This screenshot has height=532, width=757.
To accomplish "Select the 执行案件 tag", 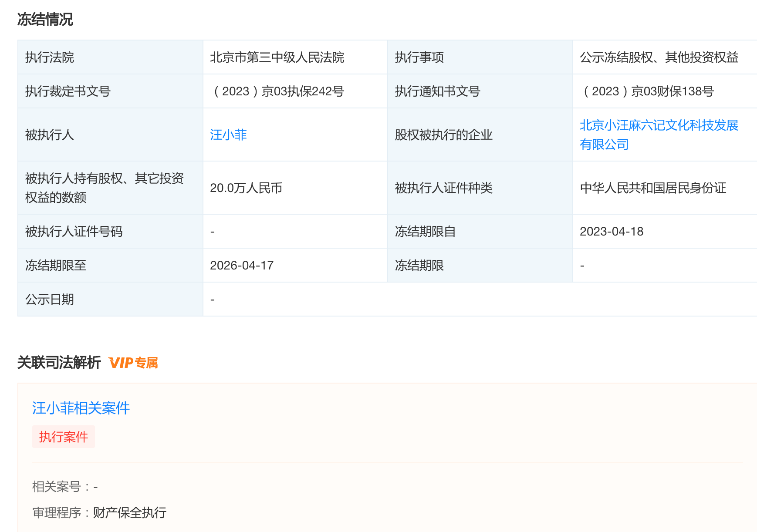I will [63, 437].
